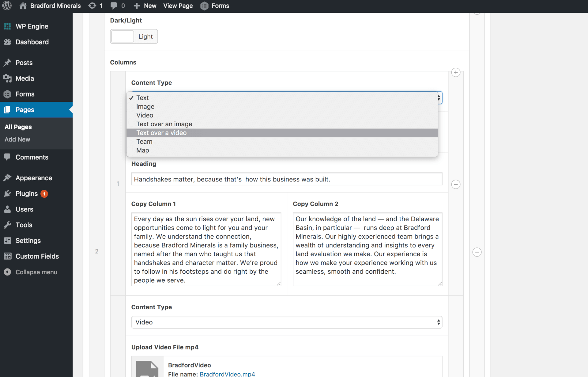This screenshot has width=588, height=377.
Task: Open WP Engine menu
Action: coord(32,26)
